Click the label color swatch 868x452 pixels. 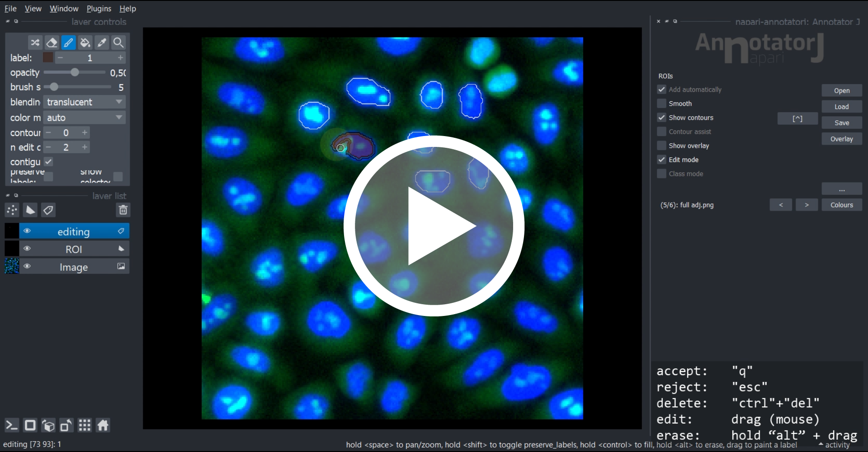48,57
